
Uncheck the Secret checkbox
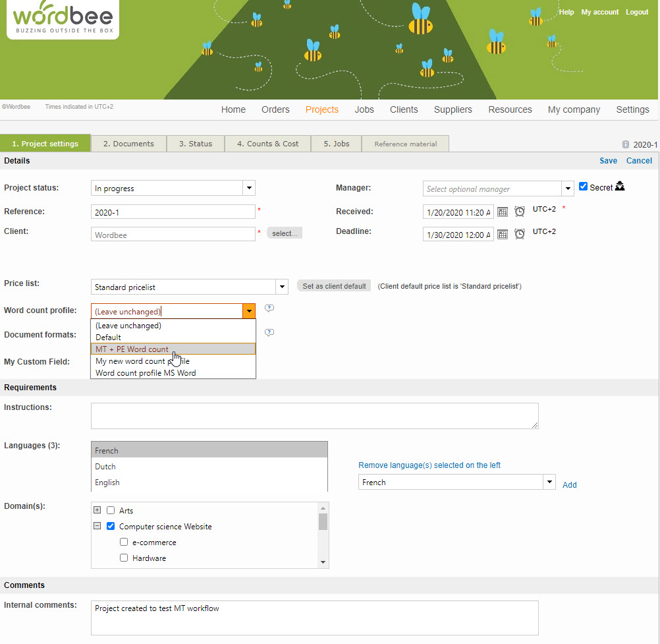[x=583, y=187]
